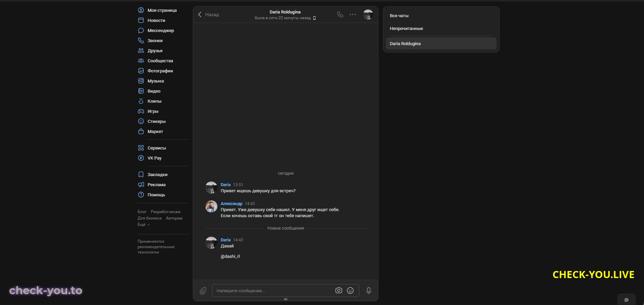
Task: Click the Сообщества group icon
Action: (141, 61)
